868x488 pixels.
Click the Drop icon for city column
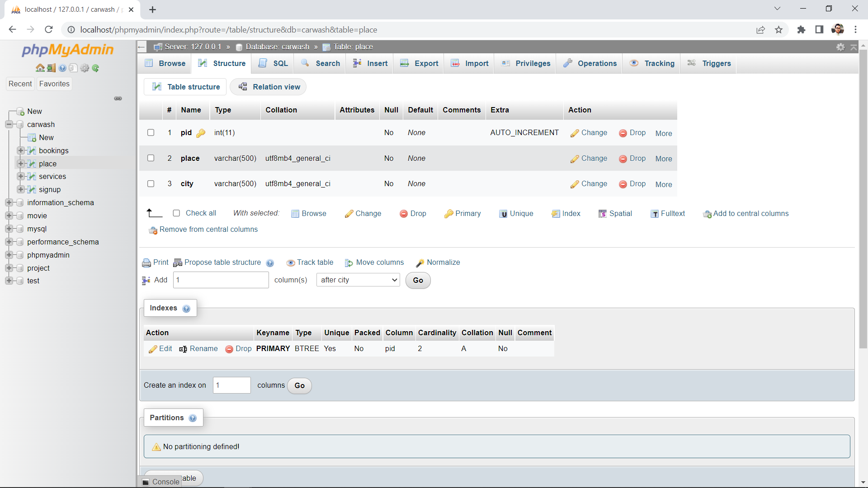click(623, 184)
